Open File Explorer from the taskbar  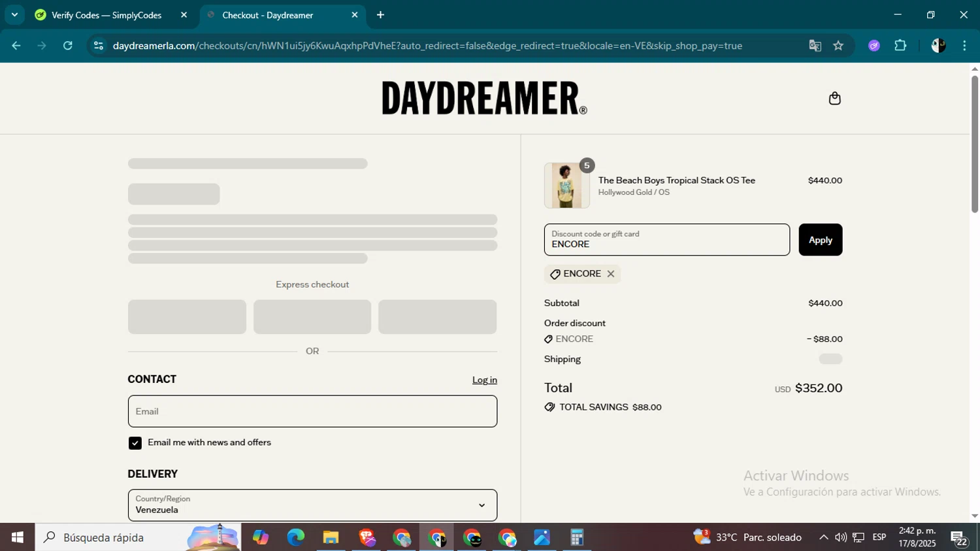[331, 537]
